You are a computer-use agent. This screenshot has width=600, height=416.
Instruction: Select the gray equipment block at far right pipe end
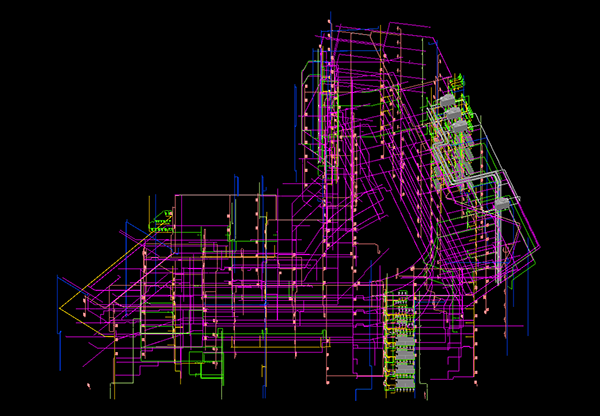[504, 201]
